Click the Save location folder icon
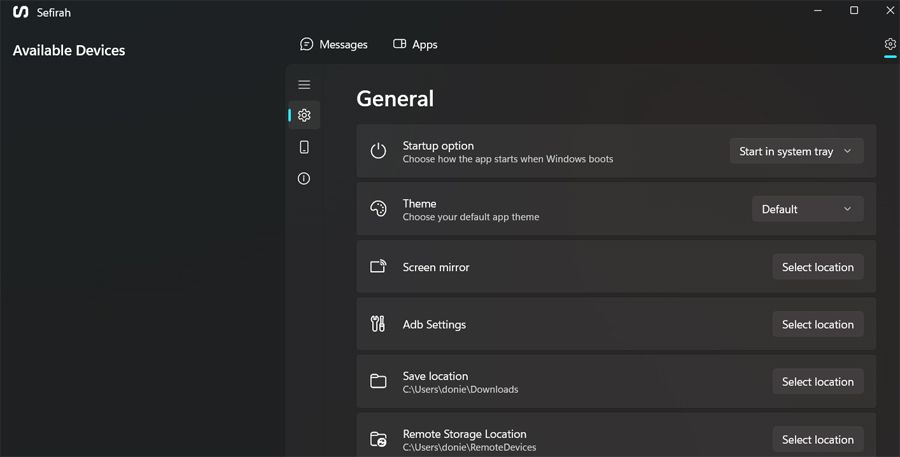 378,382
